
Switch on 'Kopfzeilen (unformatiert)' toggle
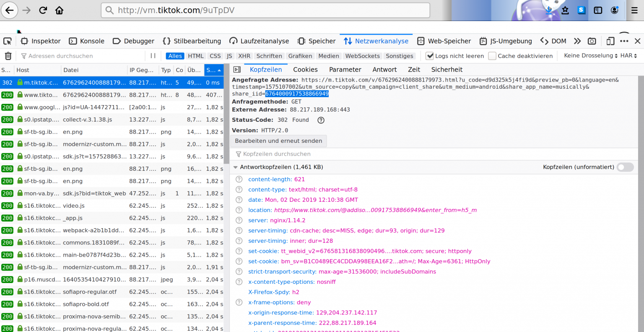(625, 167)
